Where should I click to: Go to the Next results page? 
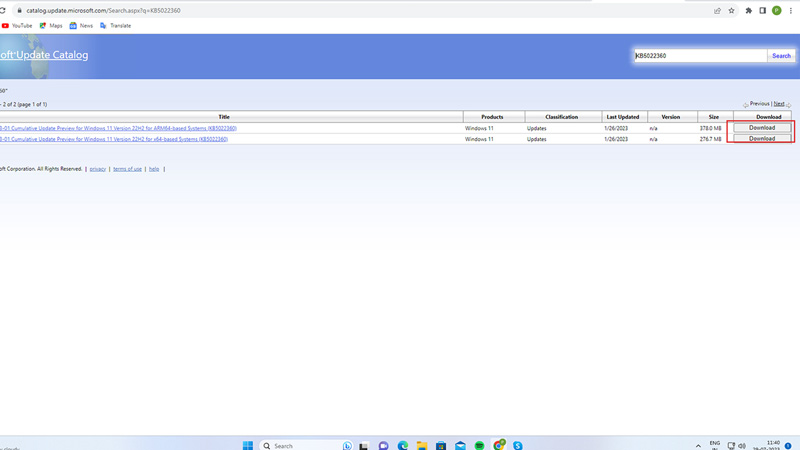pyautogui.click(x=779, y=104)
